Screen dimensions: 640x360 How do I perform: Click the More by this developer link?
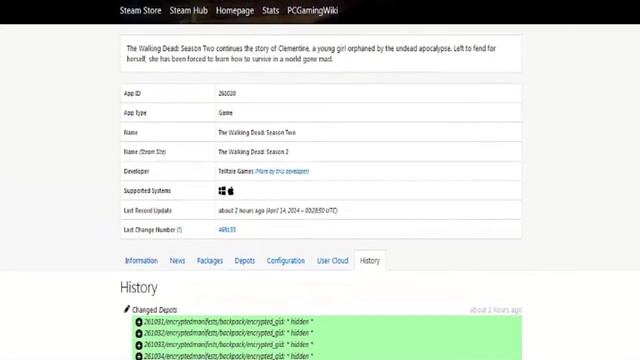pyautogui.click(x=282, y=171)
